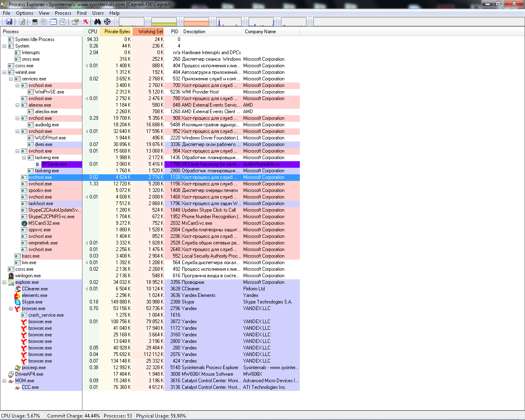Collapse the Yandex browser.exe parent node
The image size is (525, 420).
pos(11,308)
